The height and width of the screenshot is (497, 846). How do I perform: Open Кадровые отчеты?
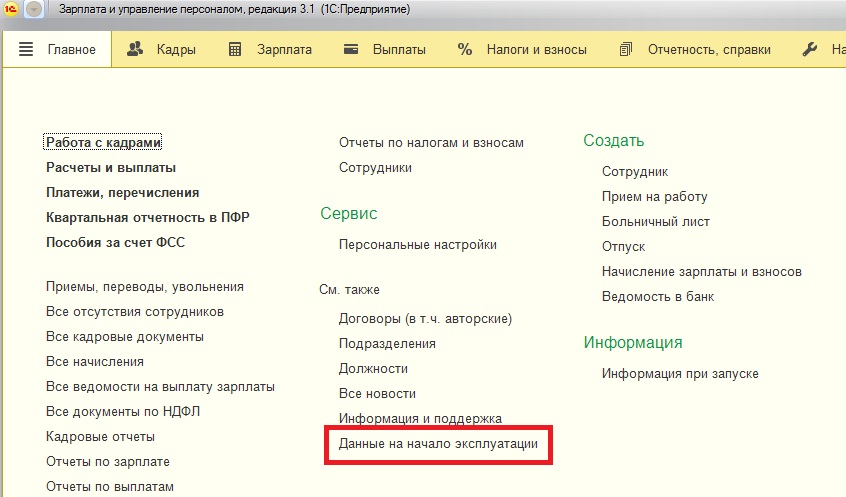click(100, 437)
